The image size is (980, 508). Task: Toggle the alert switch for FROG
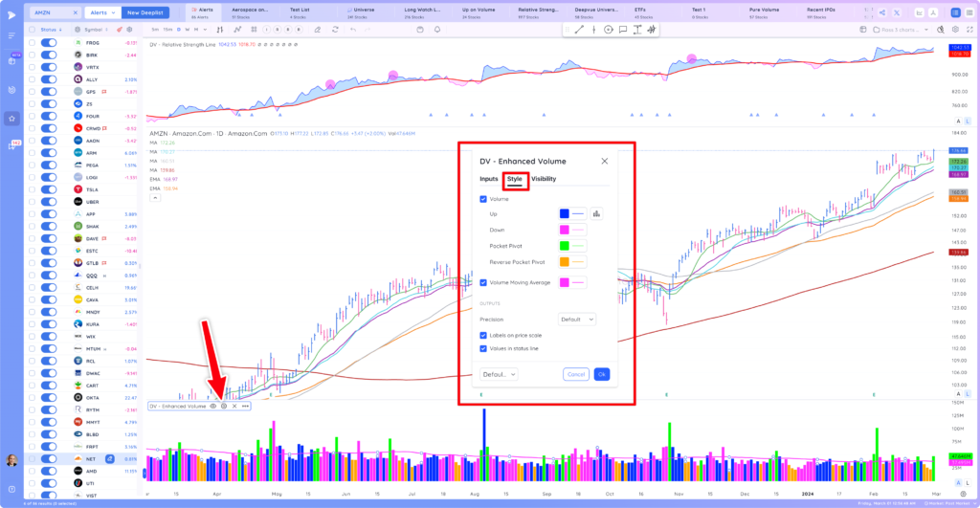(49, 42)
